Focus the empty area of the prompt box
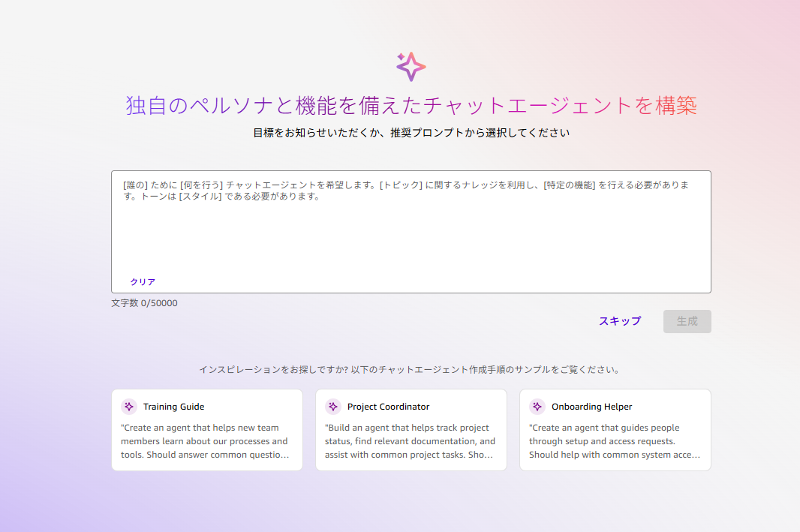 click(x=411, y=240)
